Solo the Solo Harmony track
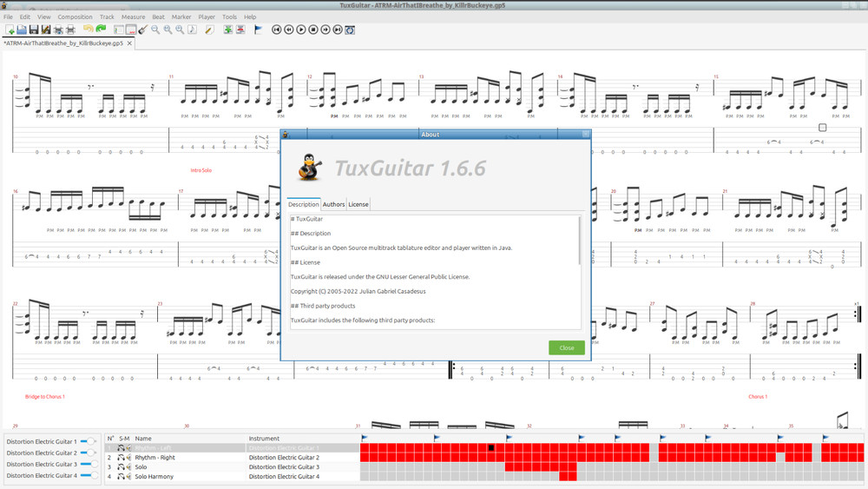This screenshot has height=489, width=868. pyautogui.click(x=121, y=476)
